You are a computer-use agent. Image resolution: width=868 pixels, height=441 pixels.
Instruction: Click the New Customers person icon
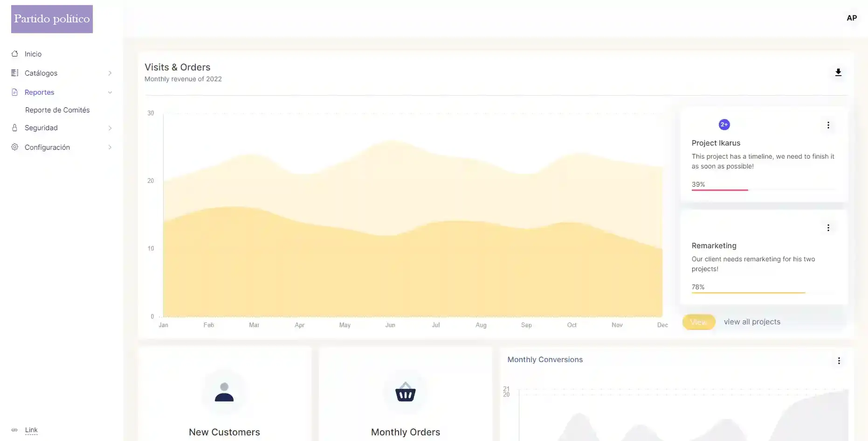pos(224,392)
